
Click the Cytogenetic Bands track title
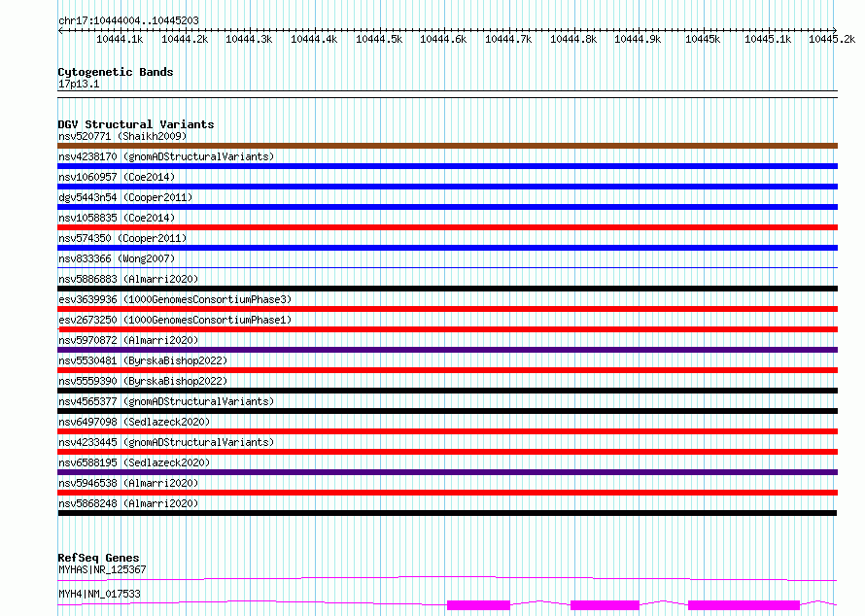coord(116,72)
